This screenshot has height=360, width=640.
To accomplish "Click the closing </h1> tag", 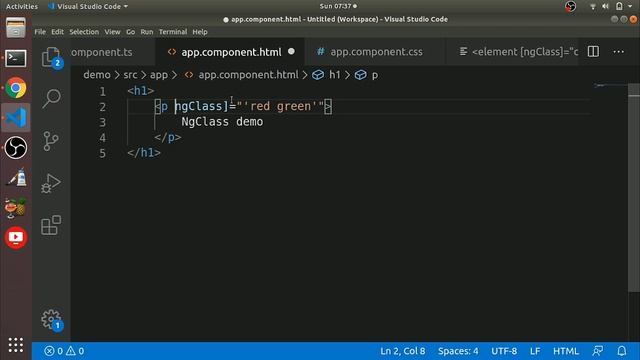I will (144, 153).
